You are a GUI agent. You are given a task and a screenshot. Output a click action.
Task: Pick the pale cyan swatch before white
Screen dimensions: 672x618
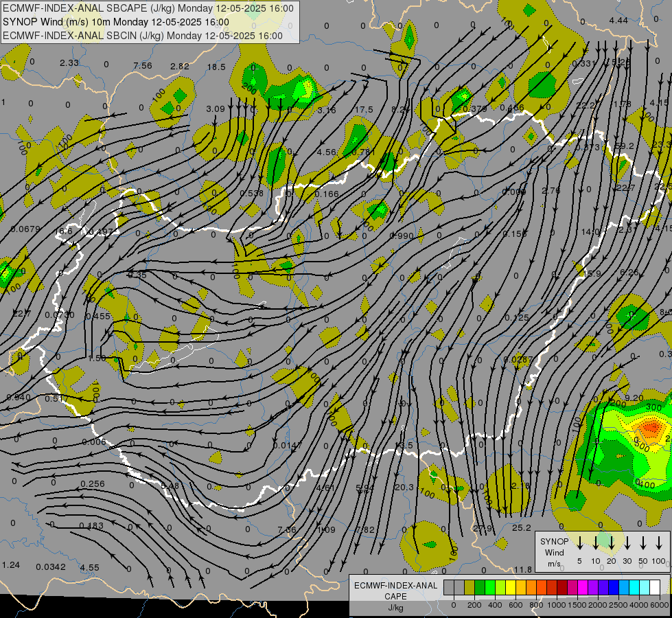pos(644,588)
